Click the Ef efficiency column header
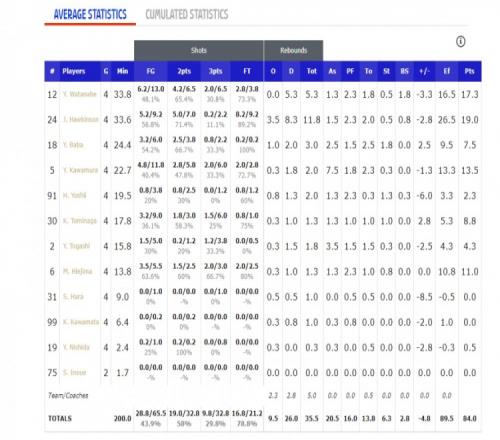The width and height of the screenshot is (500, 440). tap(446, 71)
